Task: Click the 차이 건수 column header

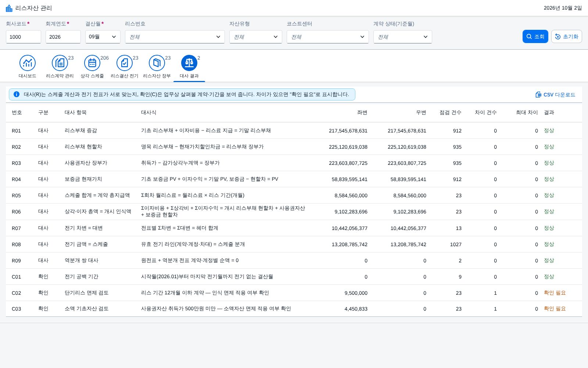Action: point(485,113)
